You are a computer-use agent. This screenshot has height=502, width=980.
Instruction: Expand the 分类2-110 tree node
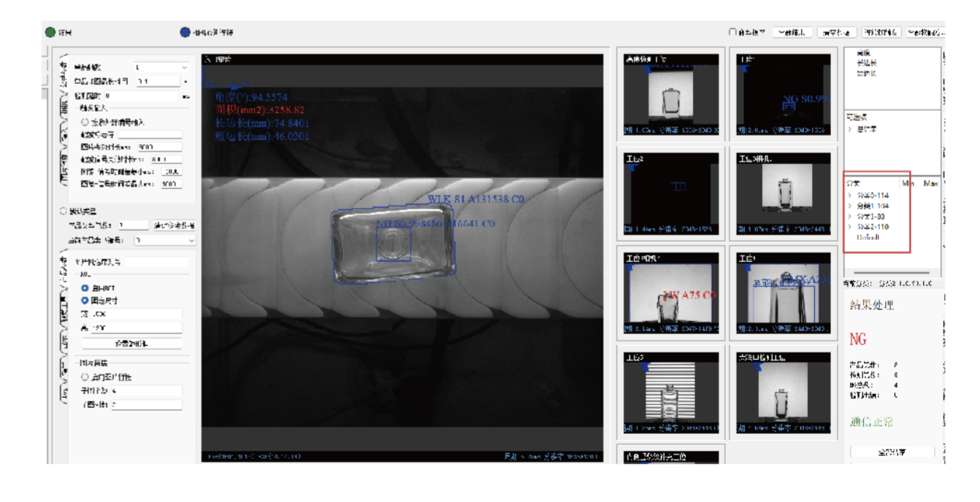pyautogui.click(x=850, y=227)
